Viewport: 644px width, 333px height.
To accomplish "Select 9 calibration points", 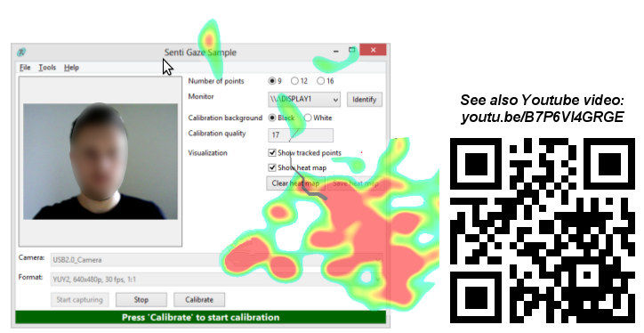I will click(272, 81).
